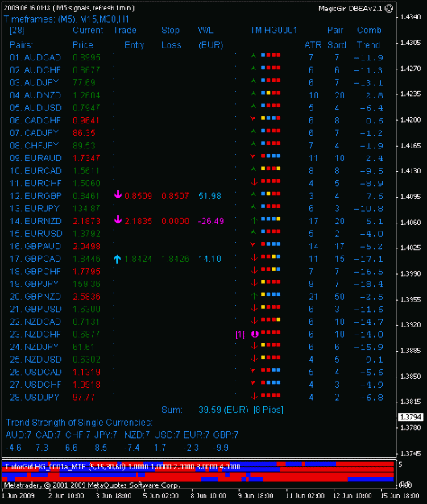Click the red arrowhead in the GBPAUD row
427x504 pixels.
253,244
